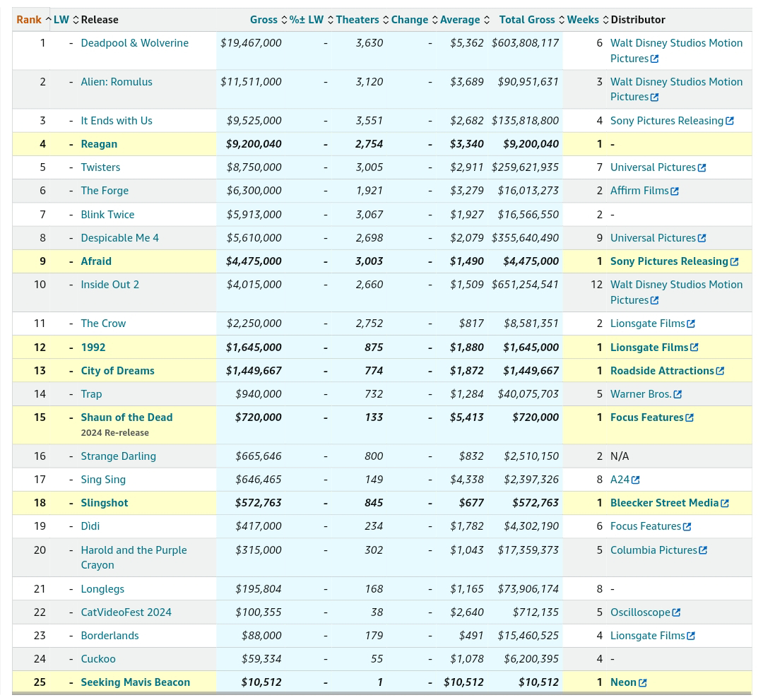Open Shaun of the Dead release
Viewport: 763px width, 700px height.
[x=126, y=417]
